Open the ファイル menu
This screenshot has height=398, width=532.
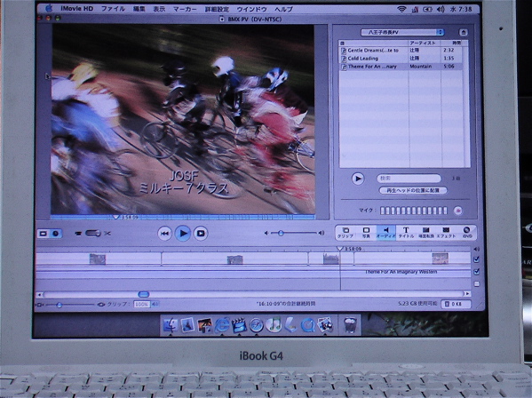[x=113, y=9]
